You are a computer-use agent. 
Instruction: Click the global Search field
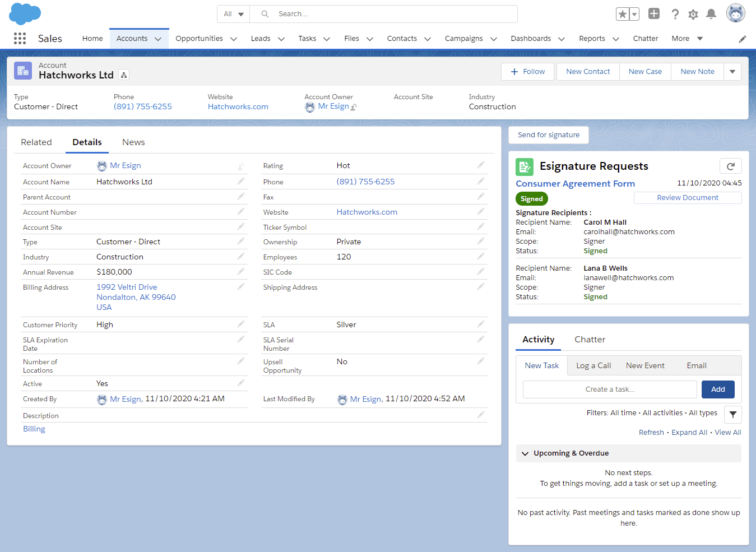[x=384, y=14]
